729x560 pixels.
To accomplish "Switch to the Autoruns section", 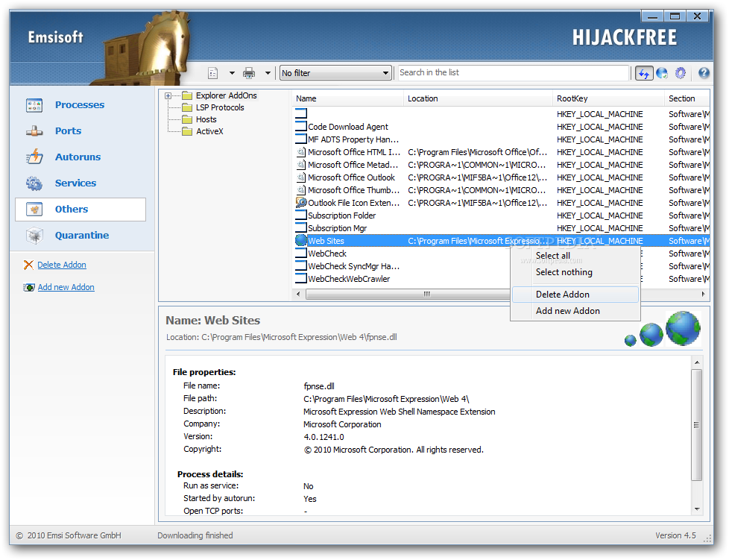I will click(x=78, y=157).
